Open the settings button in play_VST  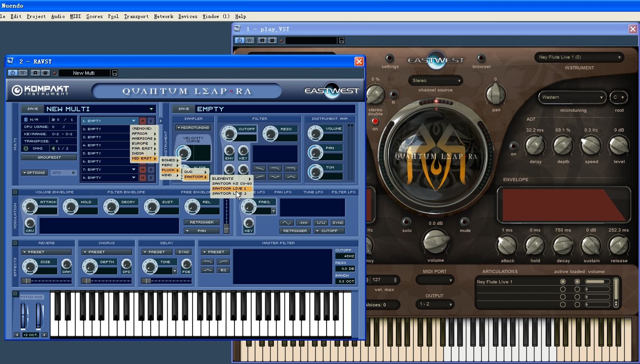(x=389, y=59)
